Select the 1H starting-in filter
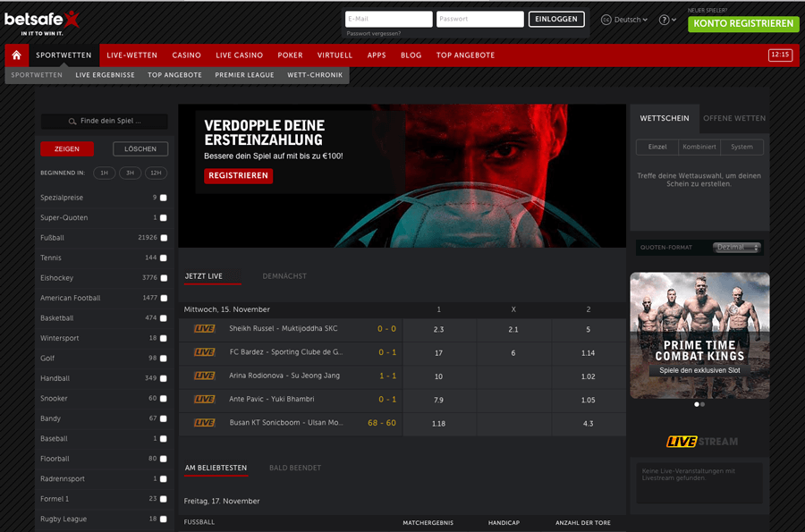The width and height of the screenshot is (805, 532). coord(105,173)
